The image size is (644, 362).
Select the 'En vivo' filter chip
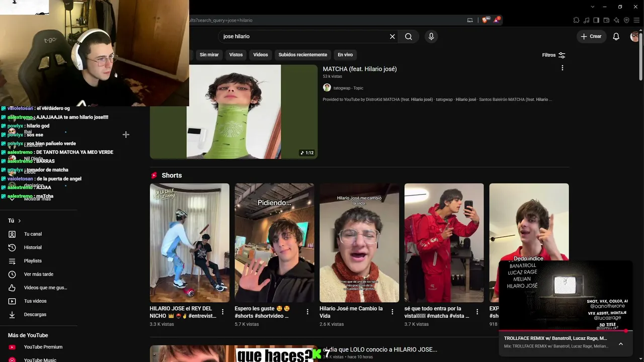(345, 55)
